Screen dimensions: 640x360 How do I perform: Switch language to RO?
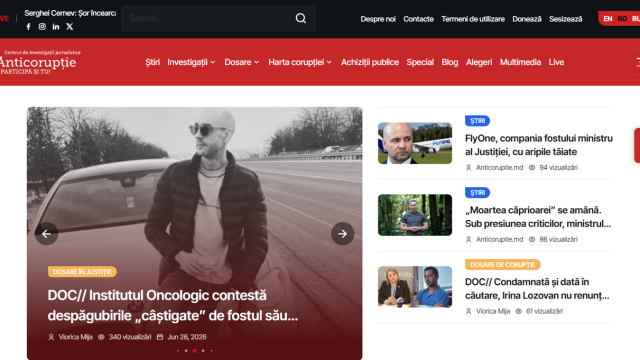click(622, 19)
